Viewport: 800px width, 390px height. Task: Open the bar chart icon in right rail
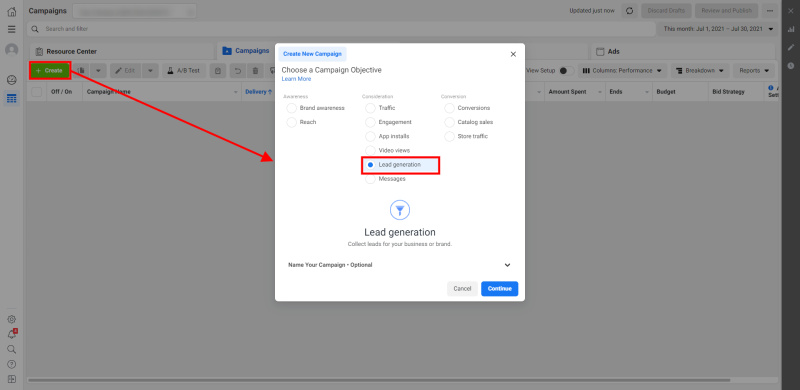(791, 29)
